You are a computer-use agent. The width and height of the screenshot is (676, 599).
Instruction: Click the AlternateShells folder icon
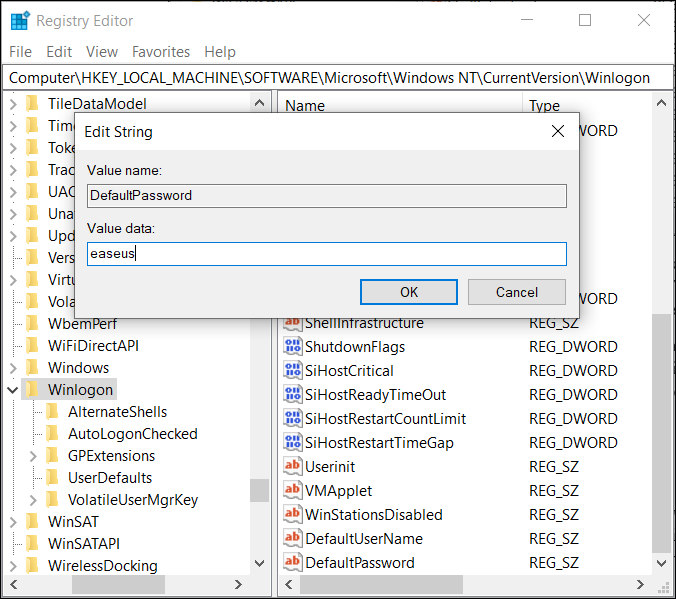pos(52,411)
